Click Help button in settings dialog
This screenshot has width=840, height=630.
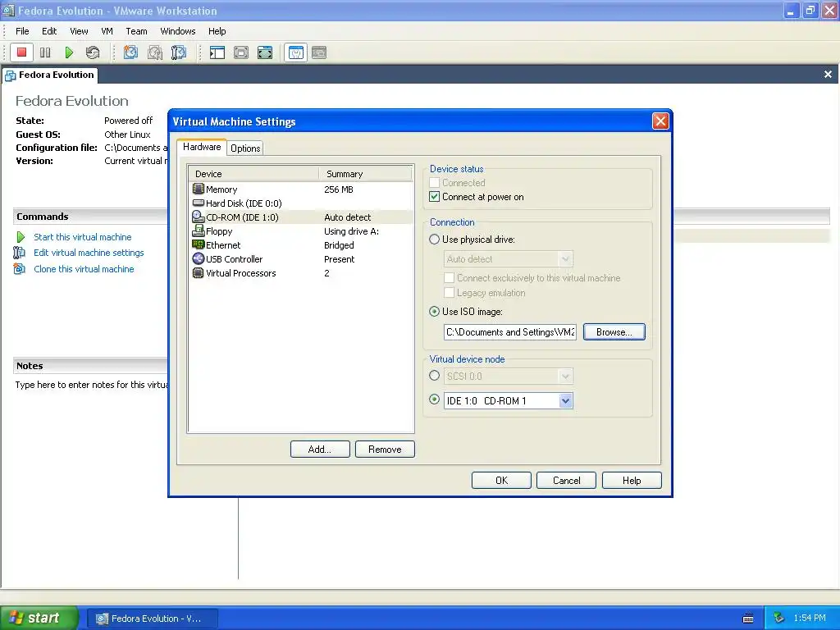632,480
